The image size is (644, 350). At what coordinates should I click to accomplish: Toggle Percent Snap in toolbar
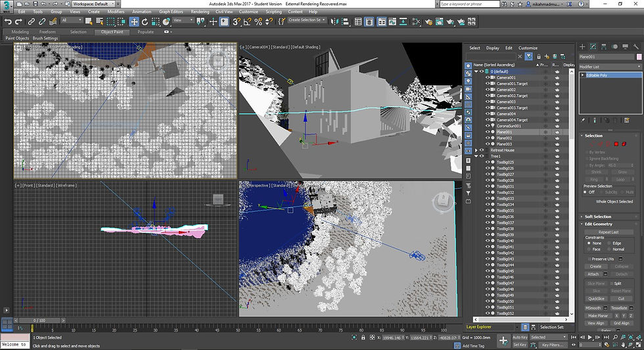coord(258,22)
